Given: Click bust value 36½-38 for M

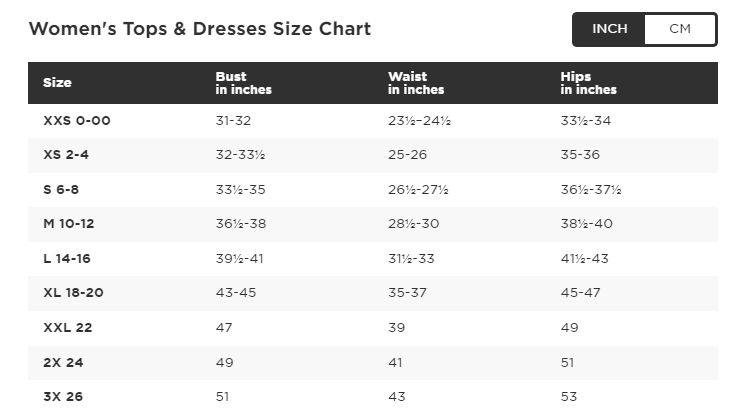Looking at the screenshot, I should (x=240, y=224).
